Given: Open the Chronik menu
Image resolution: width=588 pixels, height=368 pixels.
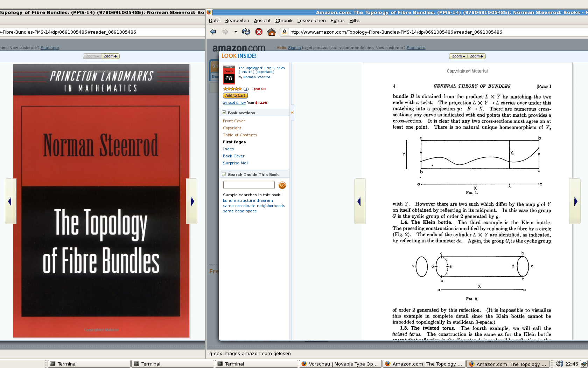Looking at the screenshot, I should coord(283,21).
